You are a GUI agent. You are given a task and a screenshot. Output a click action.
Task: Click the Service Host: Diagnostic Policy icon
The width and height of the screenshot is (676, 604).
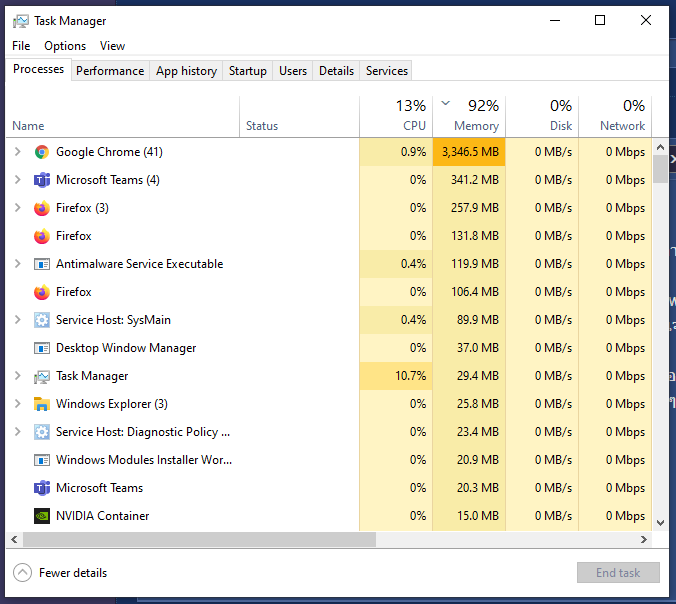(42, 432)
